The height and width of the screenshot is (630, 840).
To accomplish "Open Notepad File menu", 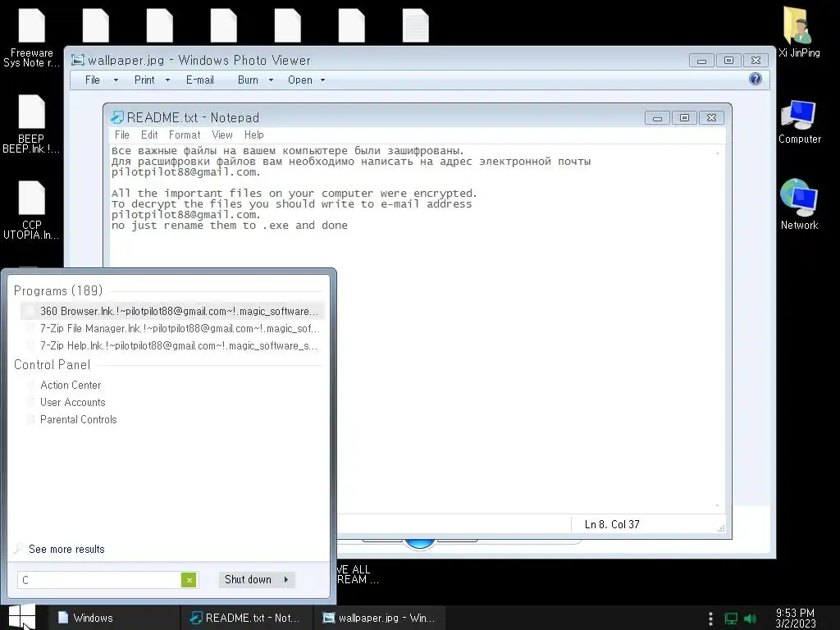I will point(121,135).
